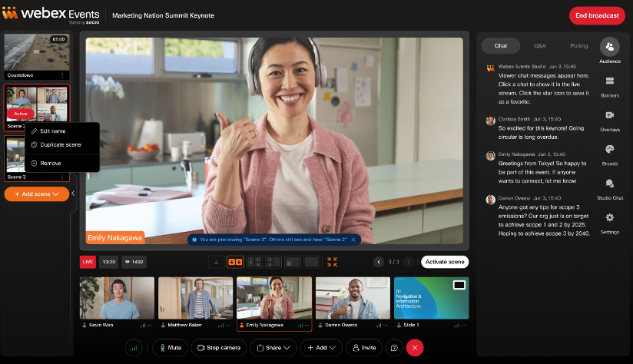Select the picture-in-picture layout with small inset

point(292,262)
